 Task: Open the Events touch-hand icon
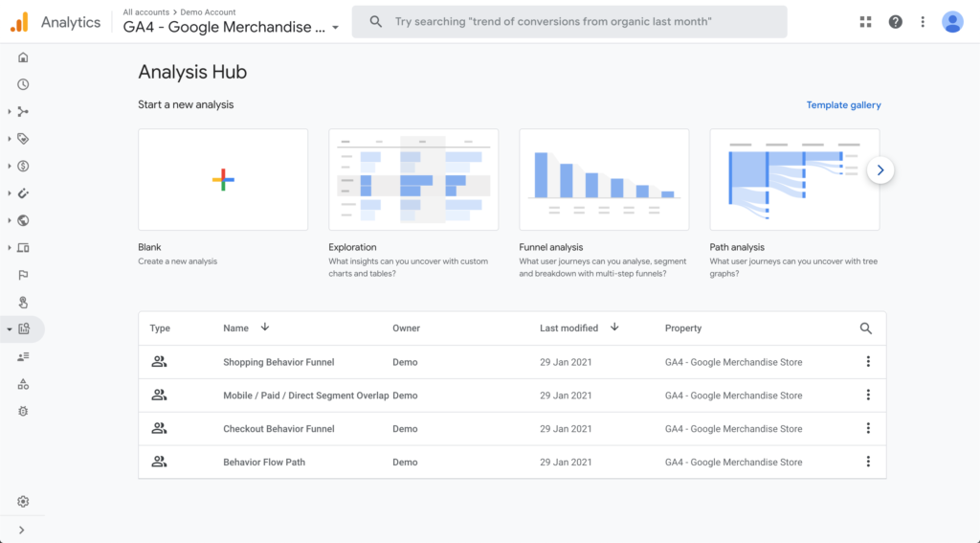pos(23,303)
